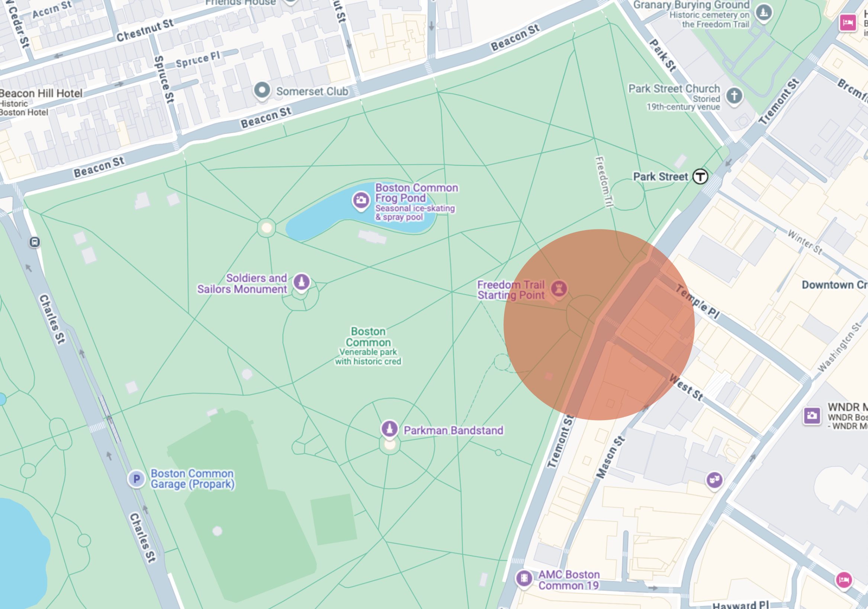Click the Boston Common Frog Pond camera pin
The width and height of the screenshot is (868, 609).
pyautogui.click(x=361, y=200)
